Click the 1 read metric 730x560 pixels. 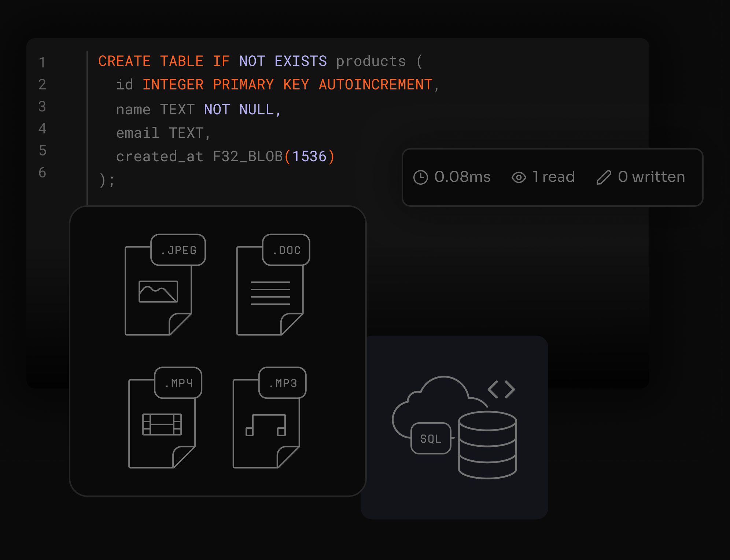(554, 177)
